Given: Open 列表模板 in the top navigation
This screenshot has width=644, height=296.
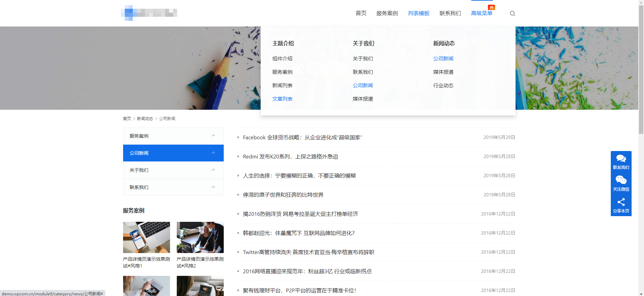Looking at the screenshot, I should coord(419,13).
